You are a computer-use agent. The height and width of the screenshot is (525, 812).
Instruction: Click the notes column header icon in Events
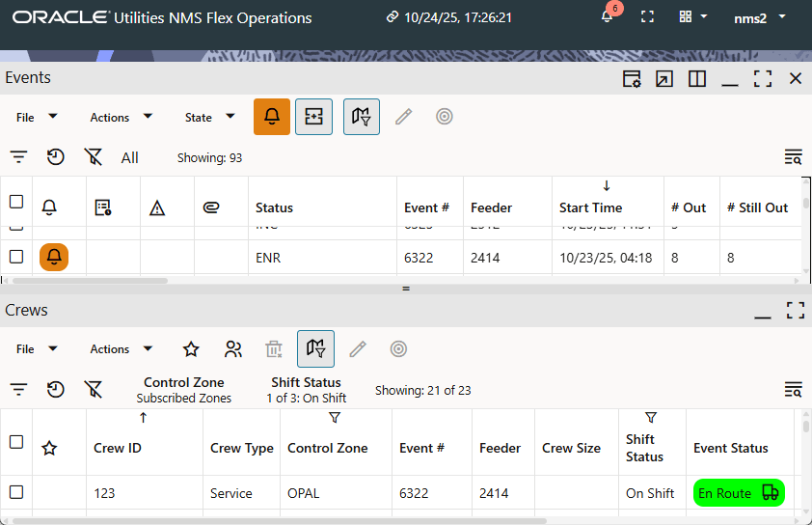[103, 207]
